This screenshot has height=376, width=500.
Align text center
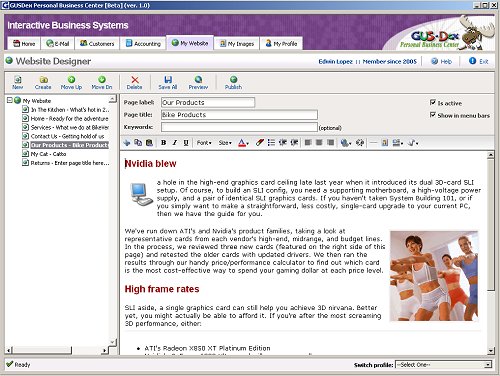pos(319,143)
